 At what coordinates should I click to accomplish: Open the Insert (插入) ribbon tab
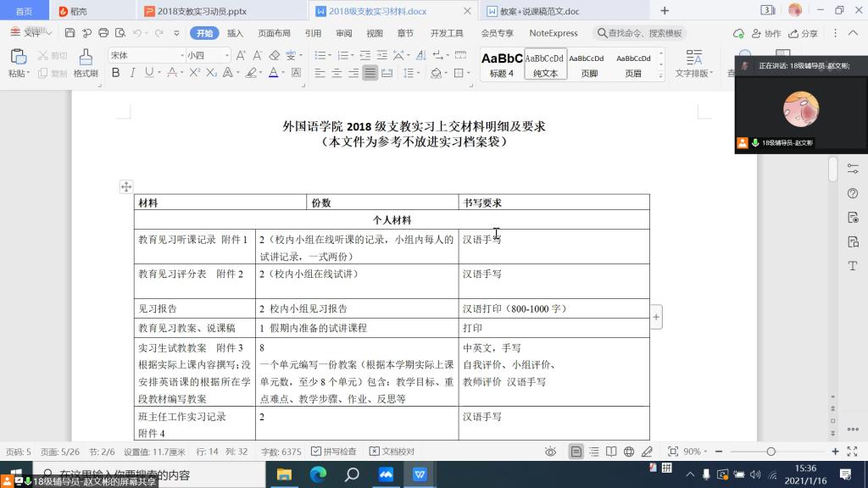tap(235, 33)
